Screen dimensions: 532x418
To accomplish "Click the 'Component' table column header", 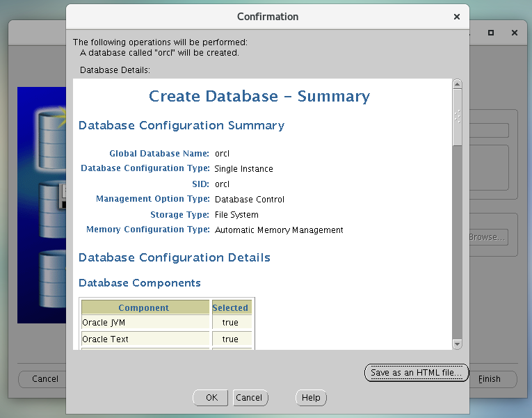I will [x=145, y=307].
